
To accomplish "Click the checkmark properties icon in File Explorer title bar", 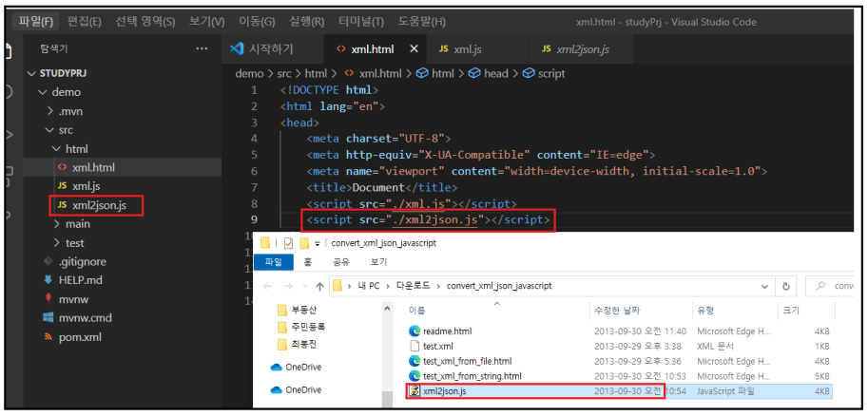I will 288,243.
